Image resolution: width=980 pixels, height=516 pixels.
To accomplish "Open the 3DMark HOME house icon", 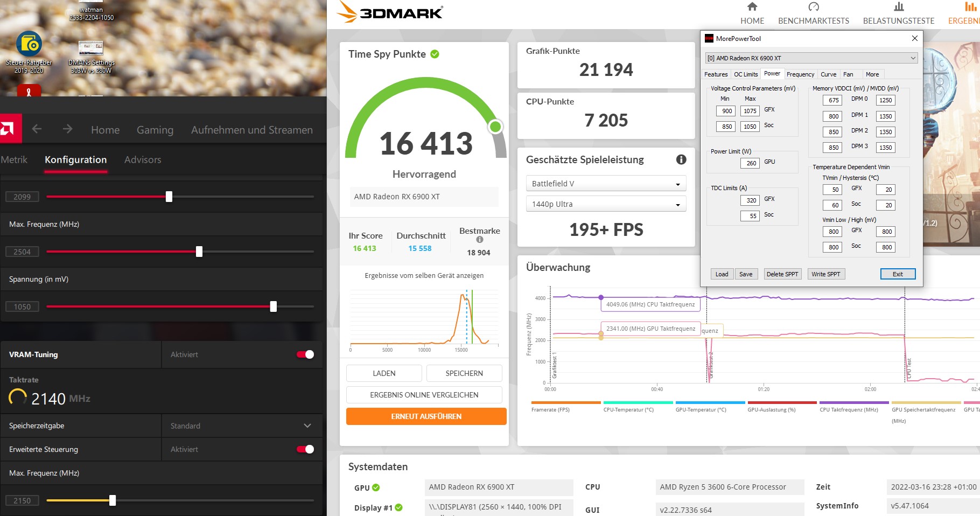I will point(752,7).
